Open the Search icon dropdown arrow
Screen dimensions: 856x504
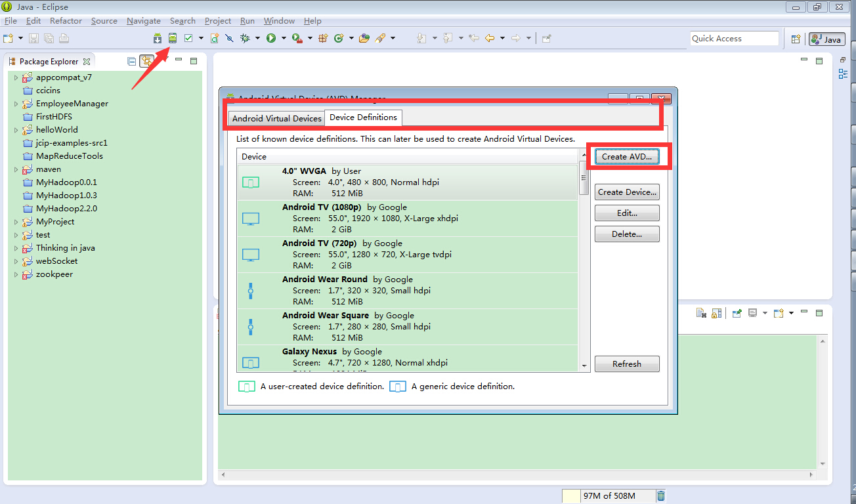pyautogui.click(x=393, y=38)
